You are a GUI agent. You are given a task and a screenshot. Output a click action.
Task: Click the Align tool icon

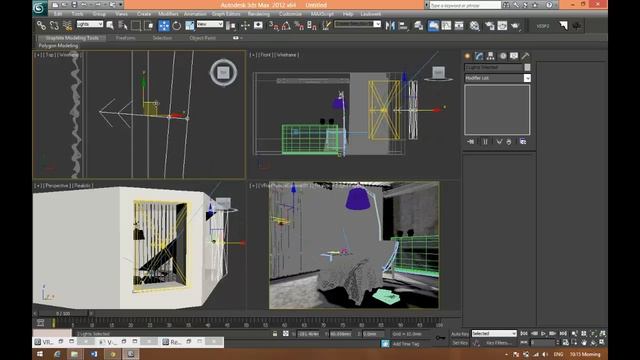403,25
